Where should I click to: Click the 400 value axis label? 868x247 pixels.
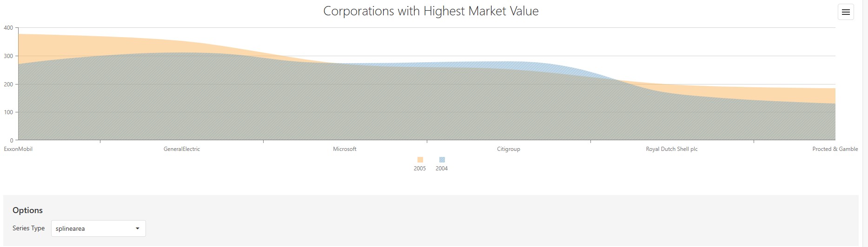point(8,28)
